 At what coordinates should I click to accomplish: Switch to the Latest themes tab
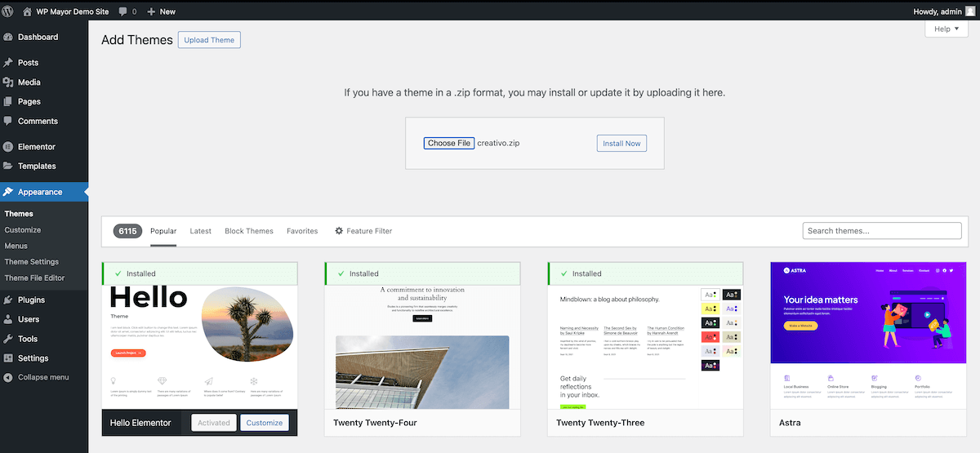click(x=201, y=232)
